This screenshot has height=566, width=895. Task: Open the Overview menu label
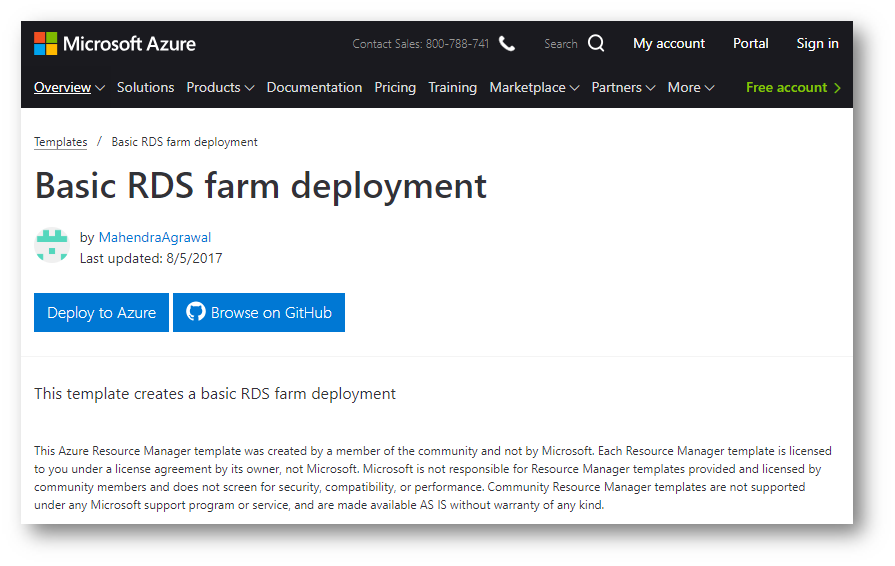click(62, 87)
